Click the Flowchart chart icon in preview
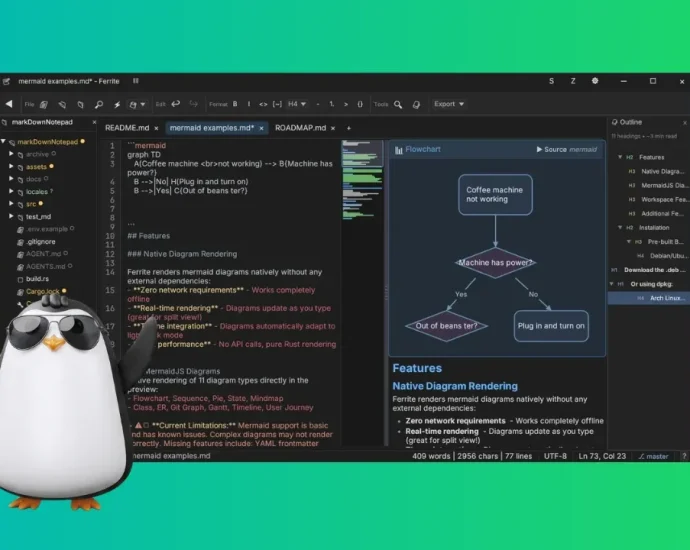 click(x=399, y=150)
